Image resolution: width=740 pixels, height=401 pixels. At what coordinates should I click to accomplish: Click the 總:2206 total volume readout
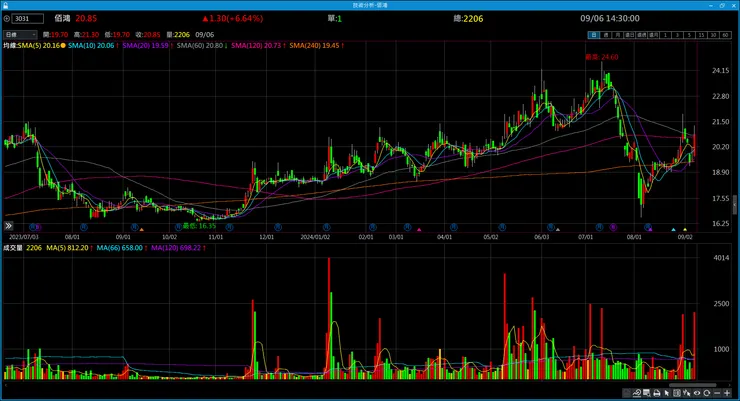[x=468, y=19]
